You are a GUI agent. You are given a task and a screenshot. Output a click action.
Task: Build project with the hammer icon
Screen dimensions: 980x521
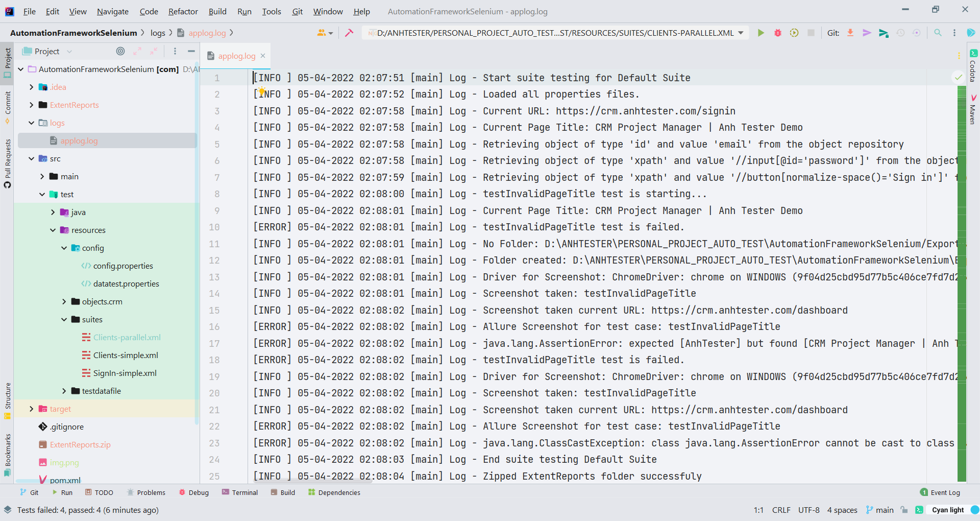[349, 33]
